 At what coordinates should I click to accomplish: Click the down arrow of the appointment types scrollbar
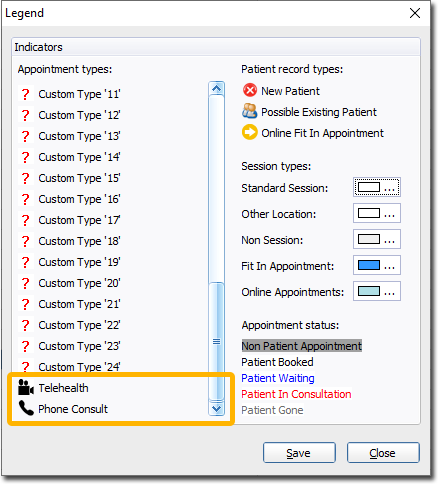(217, 408)
